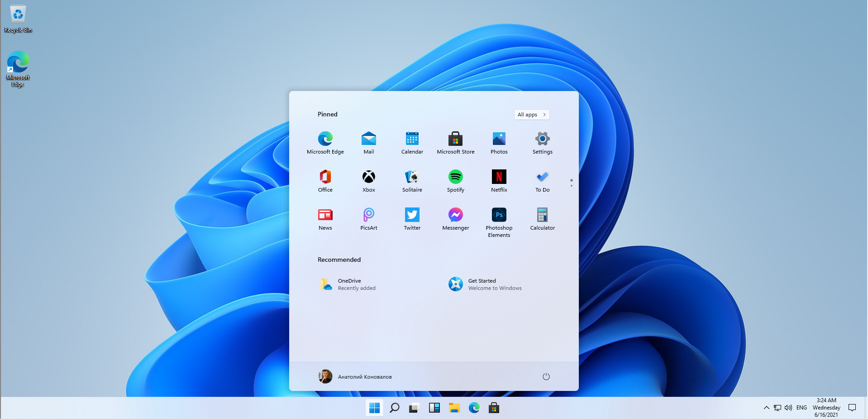The image size is (868, 419).
Task: Launch the Calendar app
Action: click(x=412, y=143)
